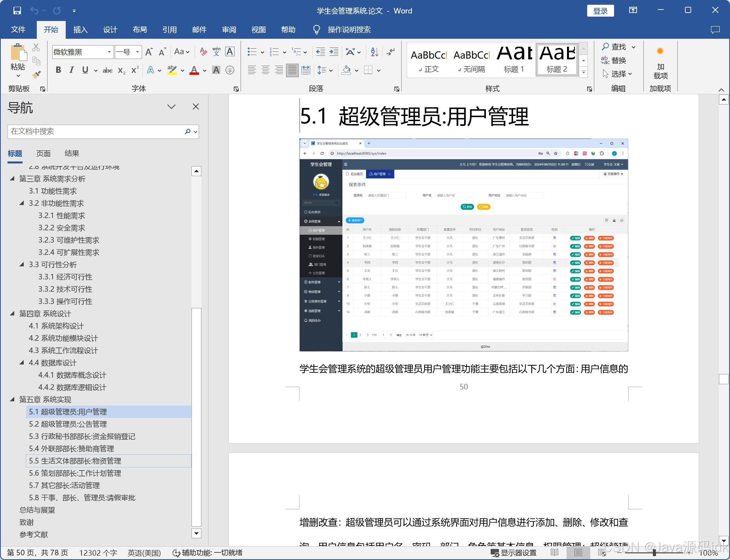Collapse 第五章 系统实现 tree node
The height and width of the screenshot is (560, 730).
point(12,400)
